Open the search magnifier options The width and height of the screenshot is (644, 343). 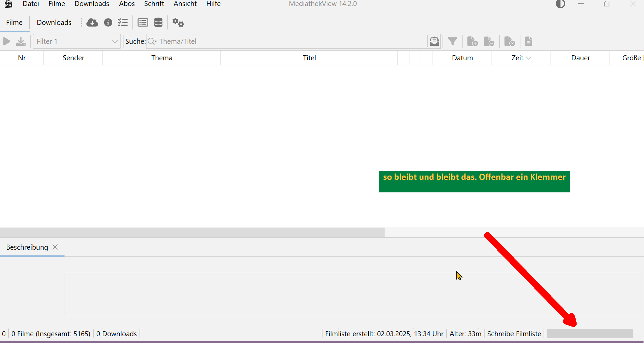click(x=152, y=41)
